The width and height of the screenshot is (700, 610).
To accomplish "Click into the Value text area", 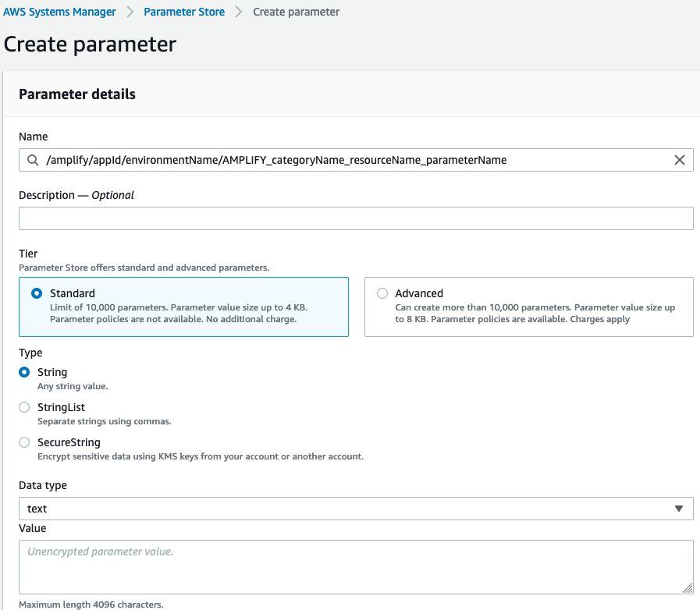I will click(x=356, y=567).
